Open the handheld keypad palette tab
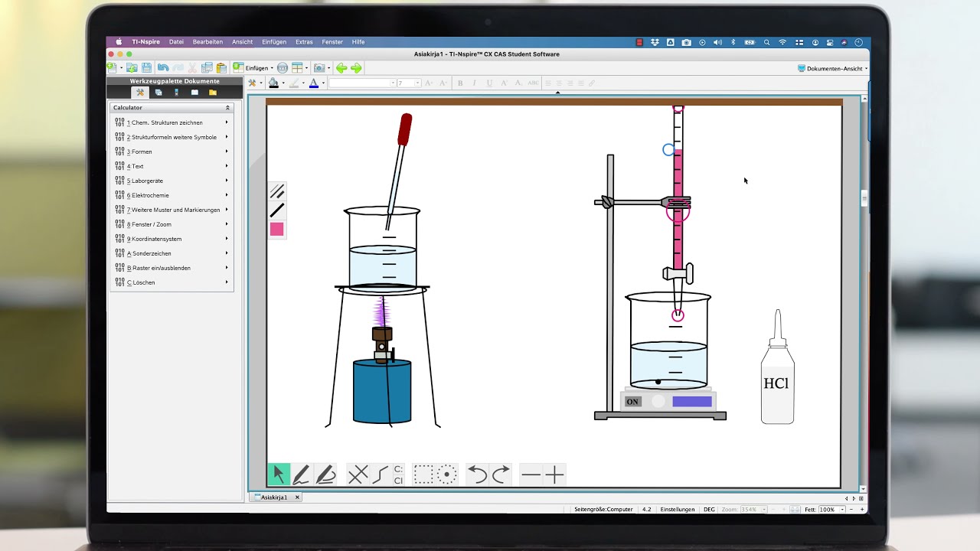The image size is (980, 551). [176, 93]
